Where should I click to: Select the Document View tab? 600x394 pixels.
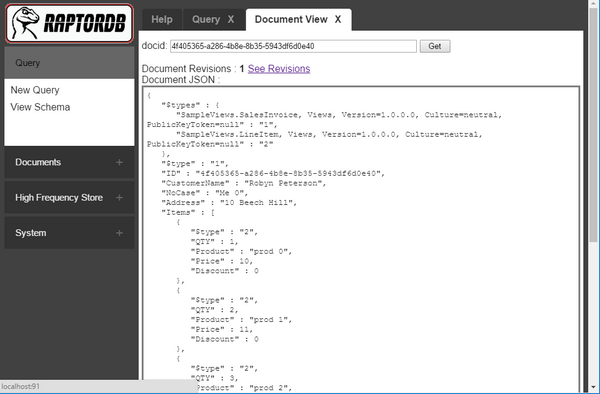coord(291,20)
